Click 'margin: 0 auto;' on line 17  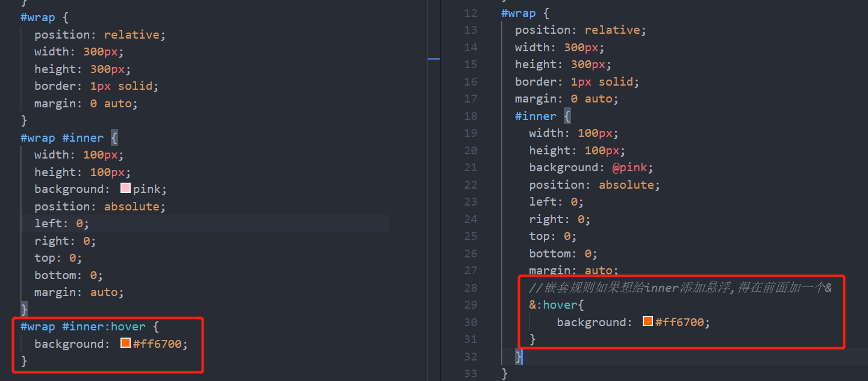567,98
